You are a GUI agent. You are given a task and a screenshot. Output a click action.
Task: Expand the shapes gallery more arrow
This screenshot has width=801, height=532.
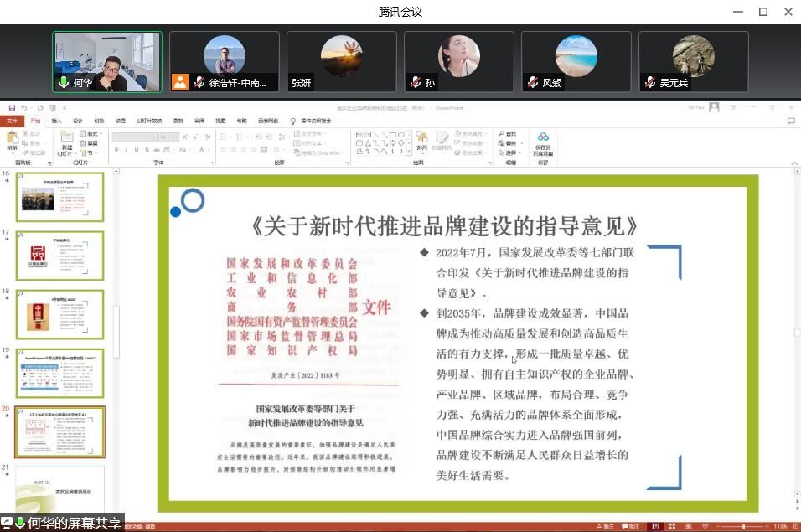[x=408, y=152]
